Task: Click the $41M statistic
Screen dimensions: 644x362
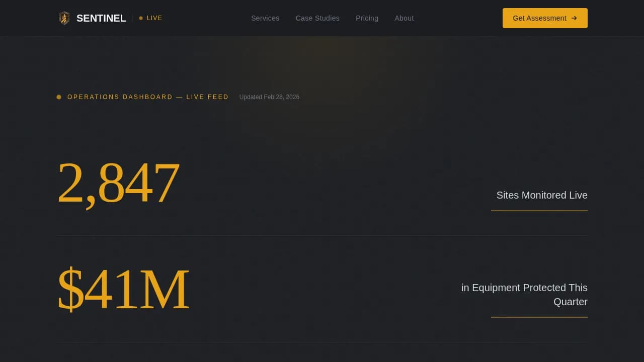Action: (x=123, y=289)
